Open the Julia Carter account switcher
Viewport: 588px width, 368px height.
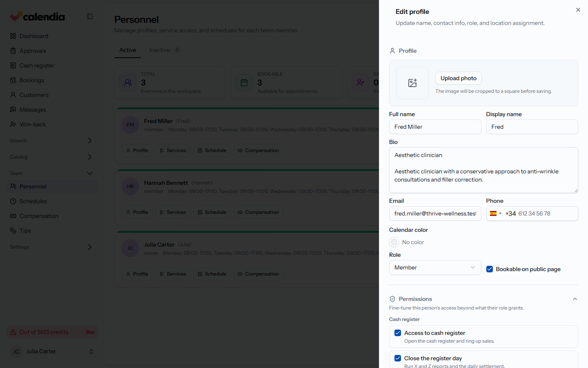click(52, 352)
